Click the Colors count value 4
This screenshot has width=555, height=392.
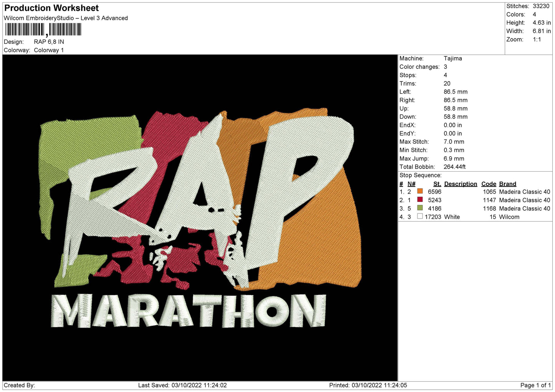click(x=534, y=15)
